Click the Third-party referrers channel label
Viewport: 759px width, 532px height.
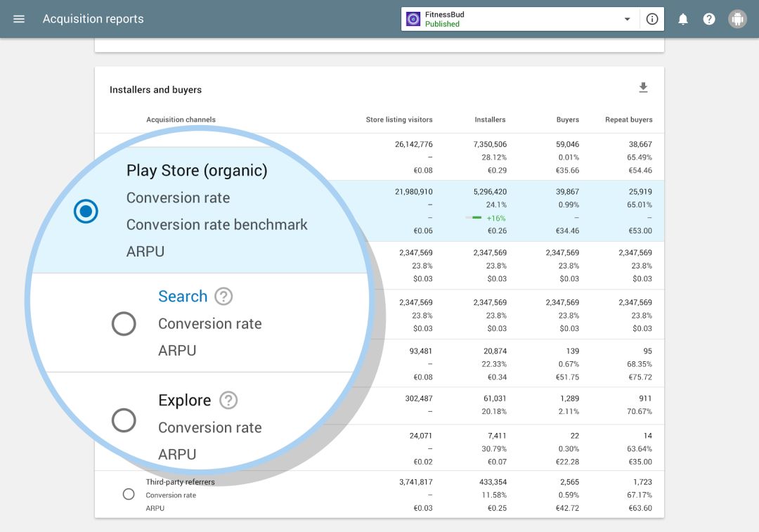[181, 482]
